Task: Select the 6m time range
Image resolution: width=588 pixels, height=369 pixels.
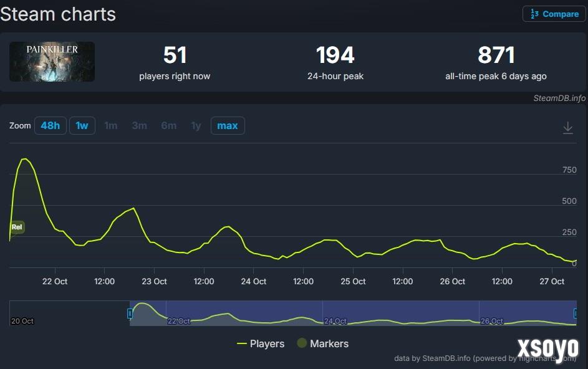Action: pyautogui.click(x=168, y=125)
